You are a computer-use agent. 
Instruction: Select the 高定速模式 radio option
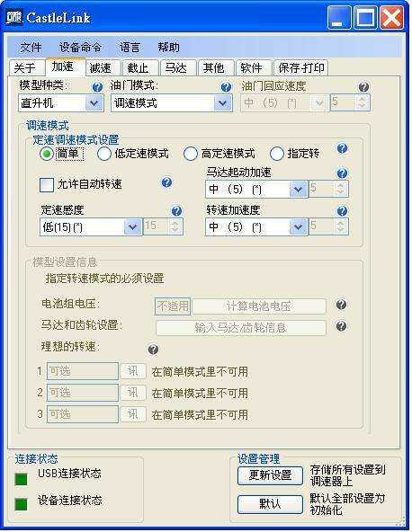pos(219,154)
